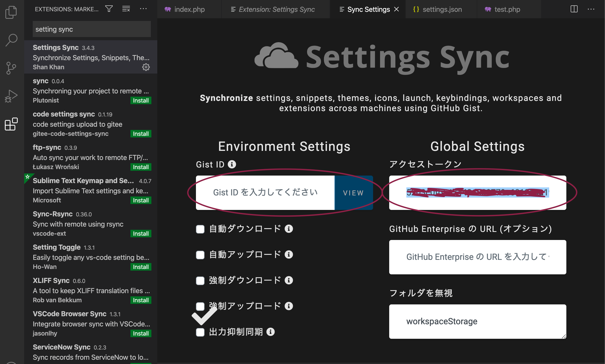The width and height of the screenshot is (605, 364).
Task: Switch to the settings.json tab
Action: [442, 9]
